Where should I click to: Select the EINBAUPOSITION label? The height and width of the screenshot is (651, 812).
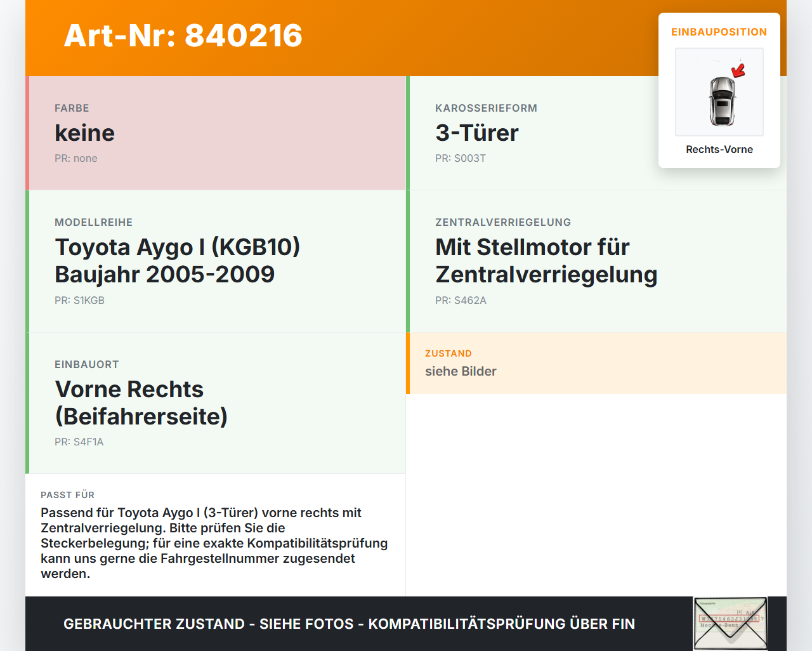(719, 32)
